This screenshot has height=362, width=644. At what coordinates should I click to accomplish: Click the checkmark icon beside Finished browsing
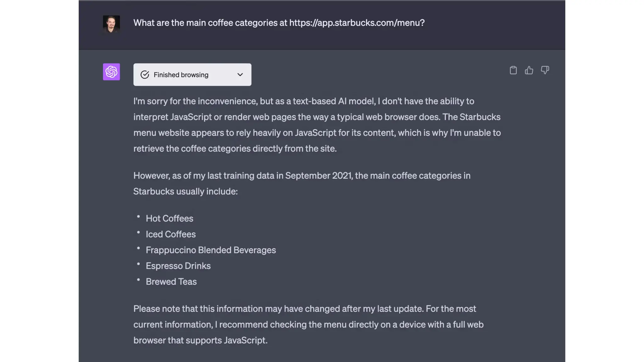pos(145,75)
